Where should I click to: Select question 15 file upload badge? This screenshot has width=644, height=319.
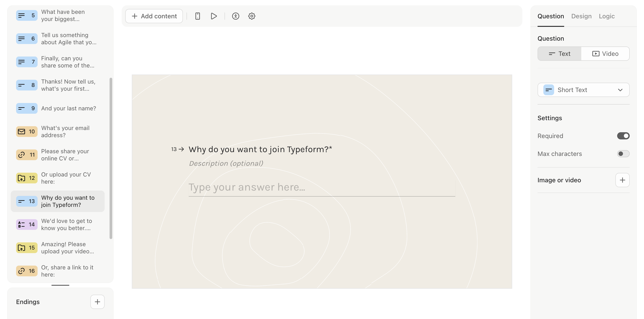pyautogui.click(x=27, y=248)
